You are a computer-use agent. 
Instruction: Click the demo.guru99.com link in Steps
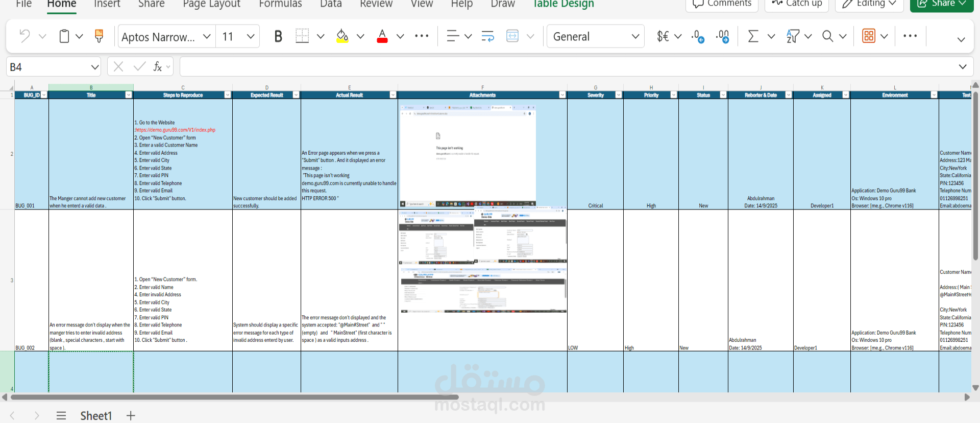click(175, 130)
